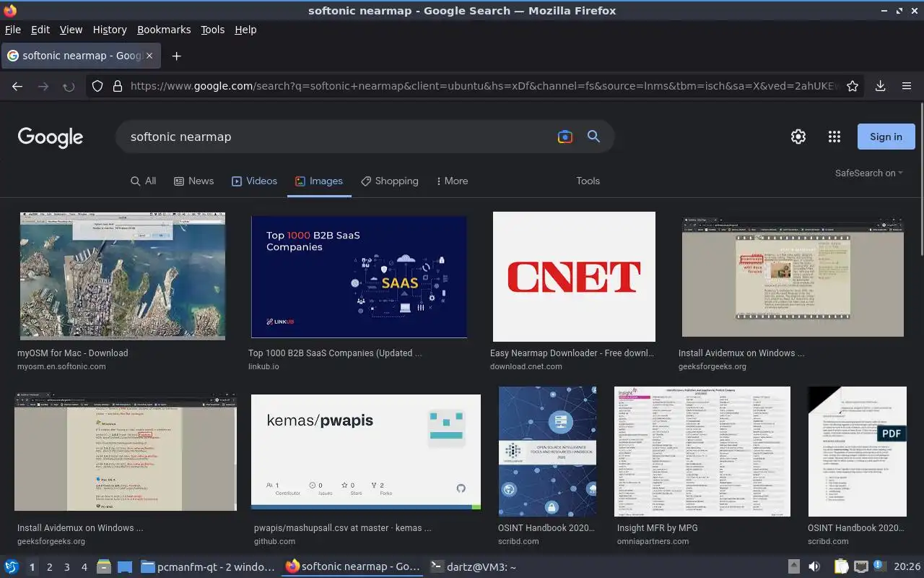Image resolution: width=924 pixels, height=578 pixels.
Task: Open the Tools options
Action: [588, 181]
